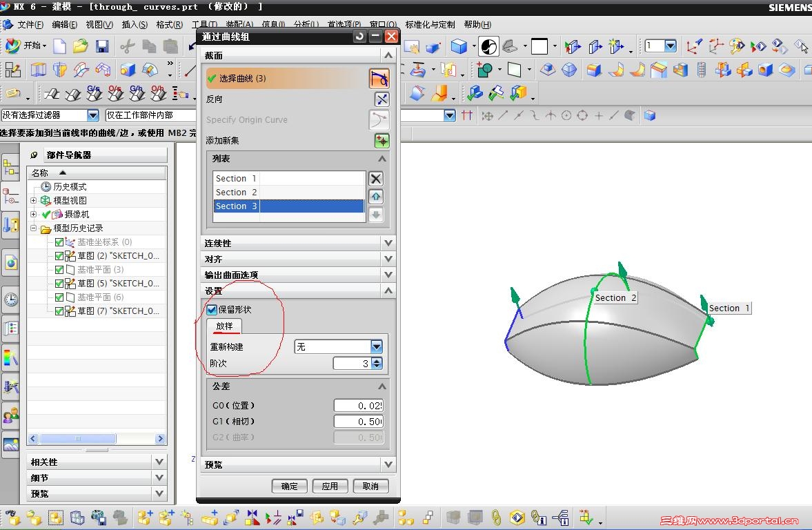Toggle checkbox for 草图 (2) SKETCH
The width and height of the screenshot is (812, 530).
coord(59,256)
